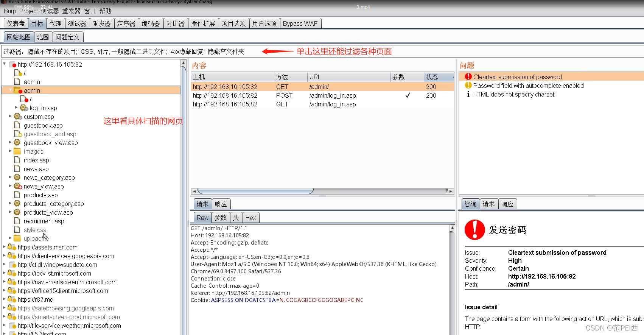
Task: Collapse the selected admin folder node
Action: click(x=10, y=90)
